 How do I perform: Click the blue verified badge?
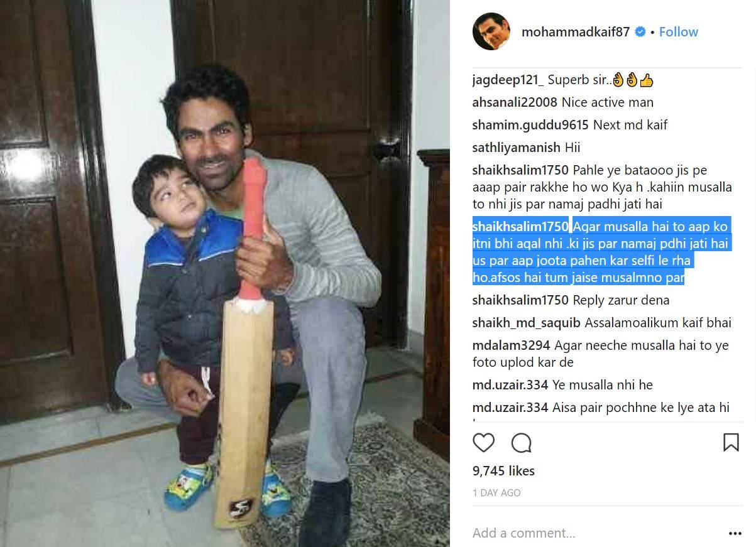[x=640, y=32]
